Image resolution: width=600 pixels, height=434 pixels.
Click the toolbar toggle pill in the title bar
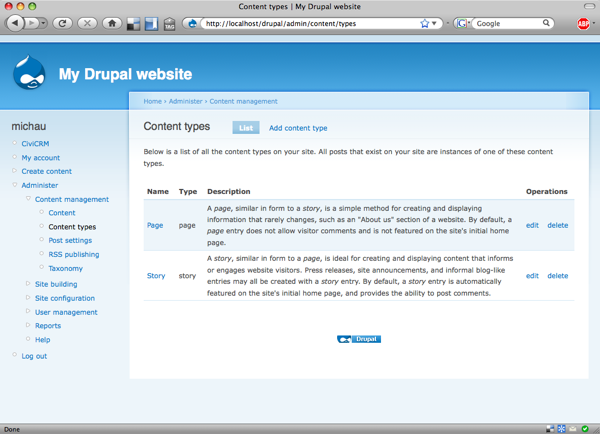coord(589,6)
